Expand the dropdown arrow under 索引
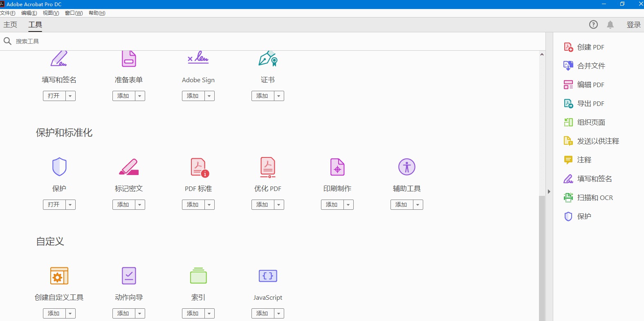Image resolution: width=644 pixels, height=321 pixels. (x=209, y=314)
